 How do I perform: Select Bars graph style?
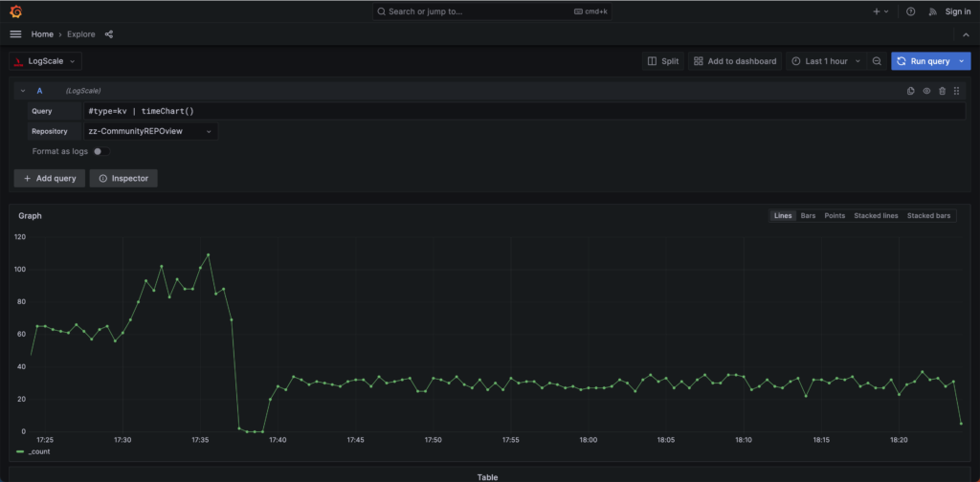pyautogui.click(x=808, y=215)
